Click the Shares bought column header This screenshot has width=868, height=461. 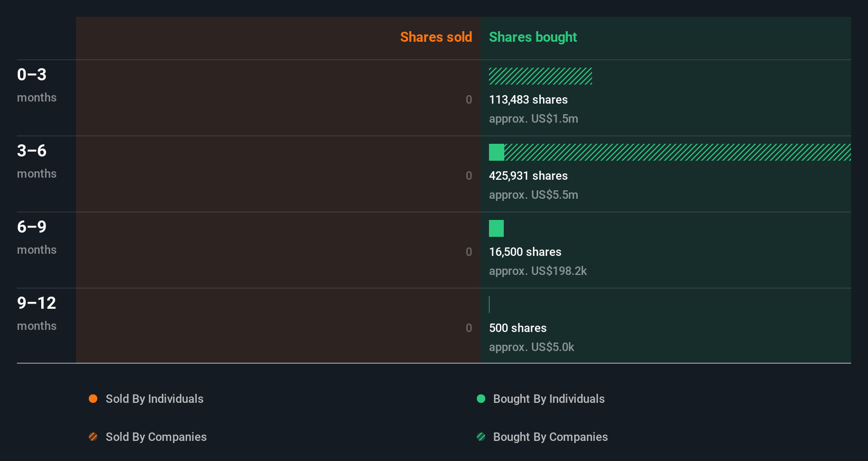pos(533,37)
